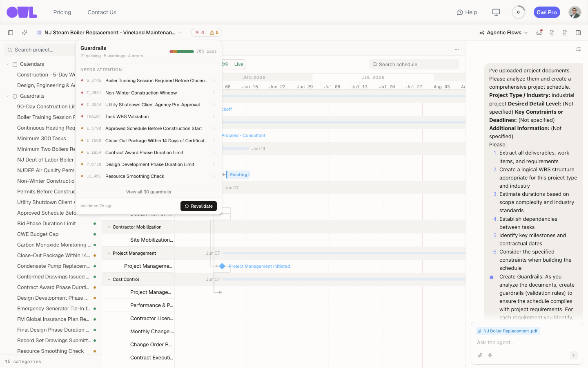Open guardrail errors and warnings badge

coord(207,33)
